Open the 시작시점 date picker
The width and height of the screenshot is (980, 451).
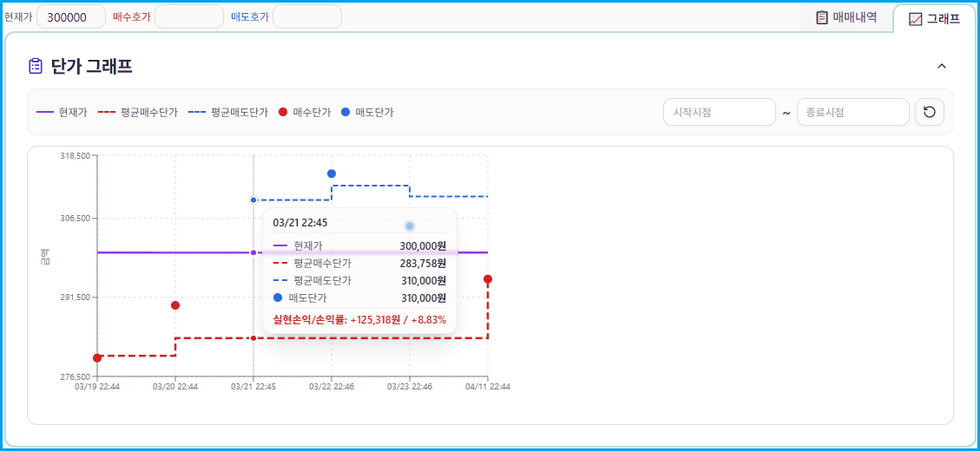[x=719, y=112]
